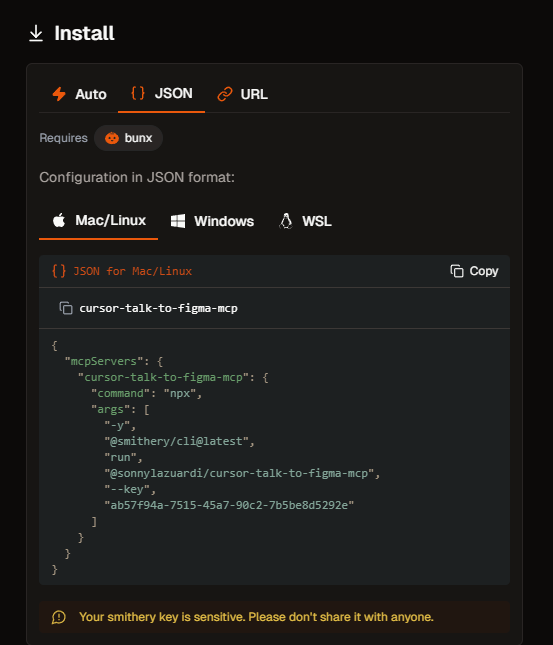
Task: Click the smithery key value in code
Action: [x=229, y=505]
